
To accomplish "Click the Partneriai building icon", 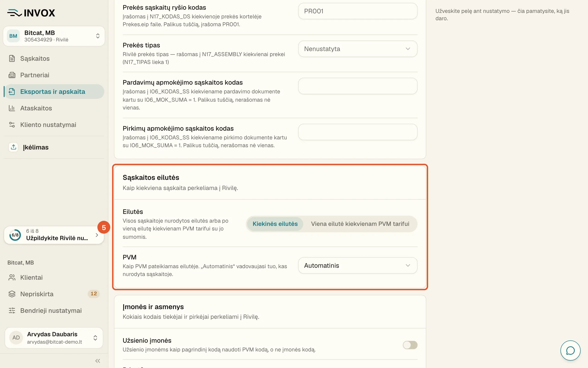I will click(12, 75).
